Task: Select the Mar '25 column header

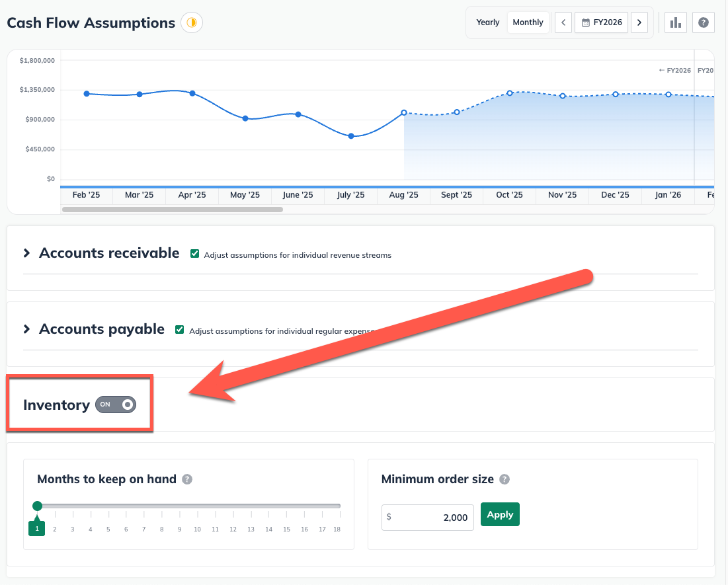Action: coord(140,195)
